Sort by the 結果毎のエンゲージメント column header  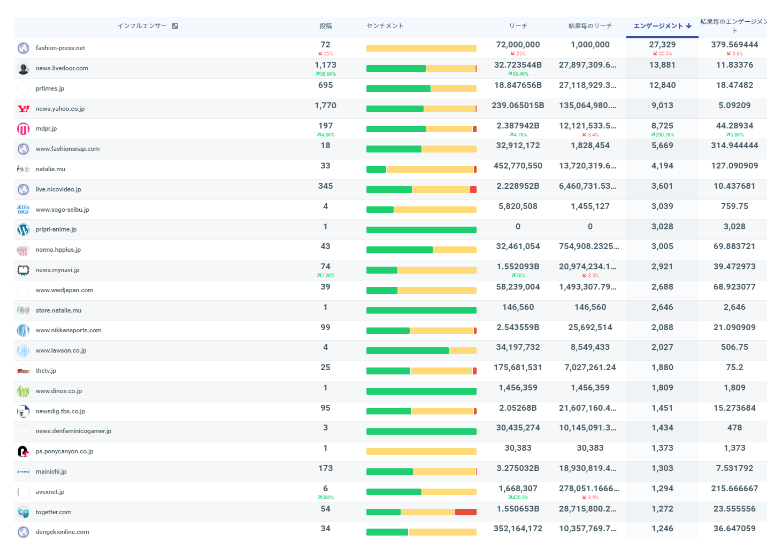734,26
